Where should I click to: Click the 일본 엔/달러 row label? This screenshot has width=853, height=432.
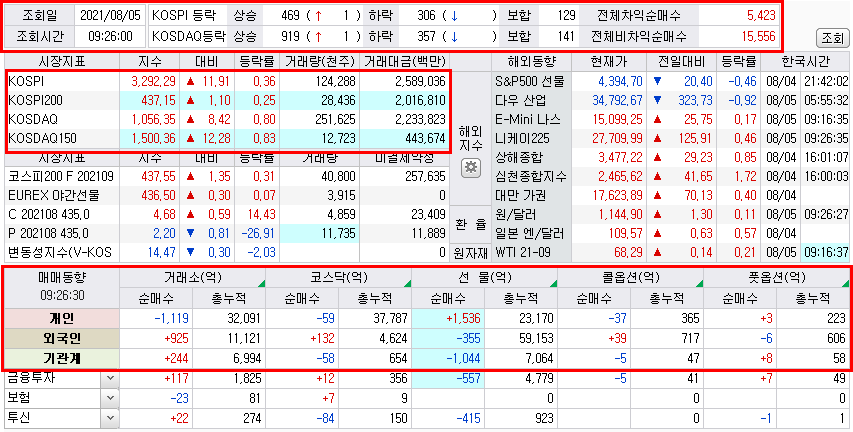click(530, 234)
